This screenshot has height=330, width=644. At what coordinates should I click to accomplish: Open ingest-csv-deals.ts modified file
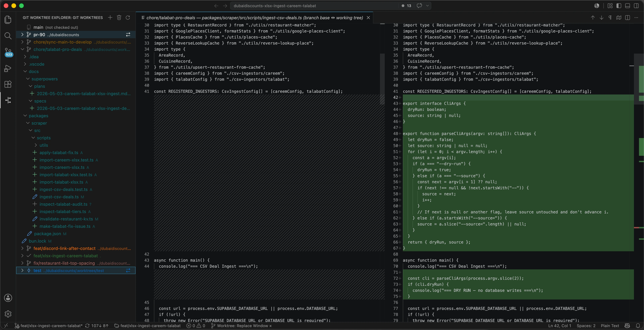59,197
